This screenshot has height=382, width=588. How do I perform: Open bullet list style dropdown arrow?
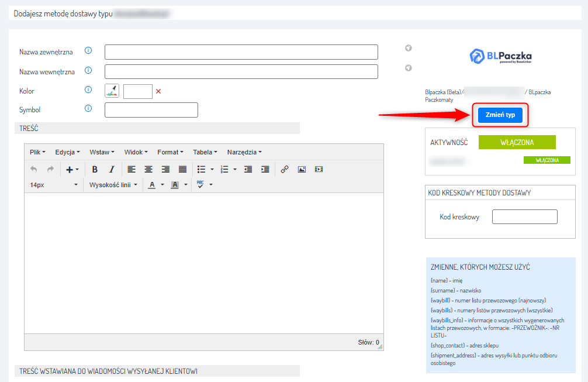[212, 170]
